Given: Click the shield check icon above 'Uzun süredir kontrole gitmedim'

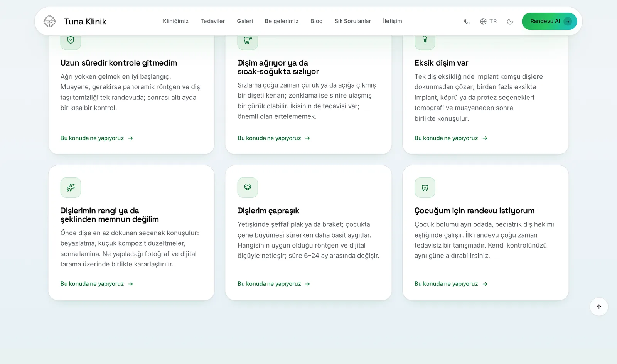Looking at the screenshot, I should [71, 40].
